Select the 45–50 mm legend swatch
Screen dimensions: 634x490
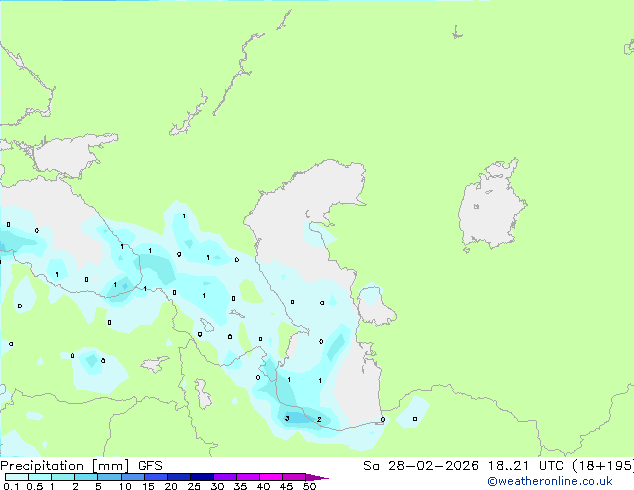pos(294,477)
